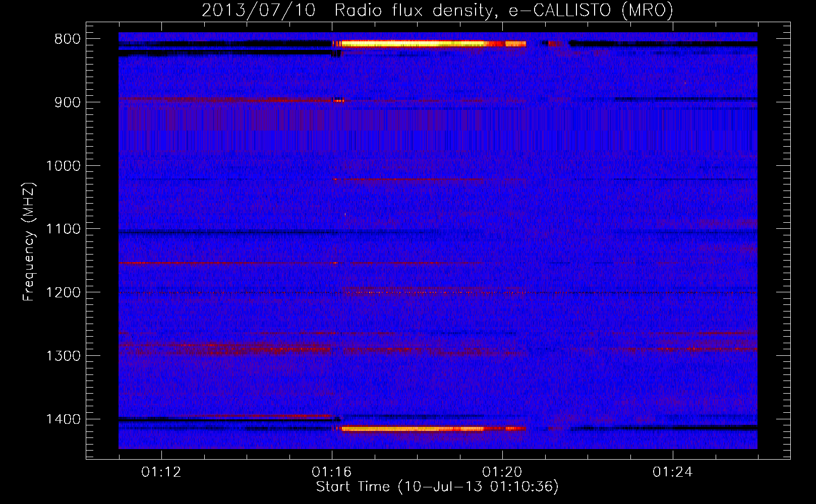Image resolution: width=816 pixels, height=504 pixels.
Task: Click the 01:16 time tick label
Action: click(332, 472)
